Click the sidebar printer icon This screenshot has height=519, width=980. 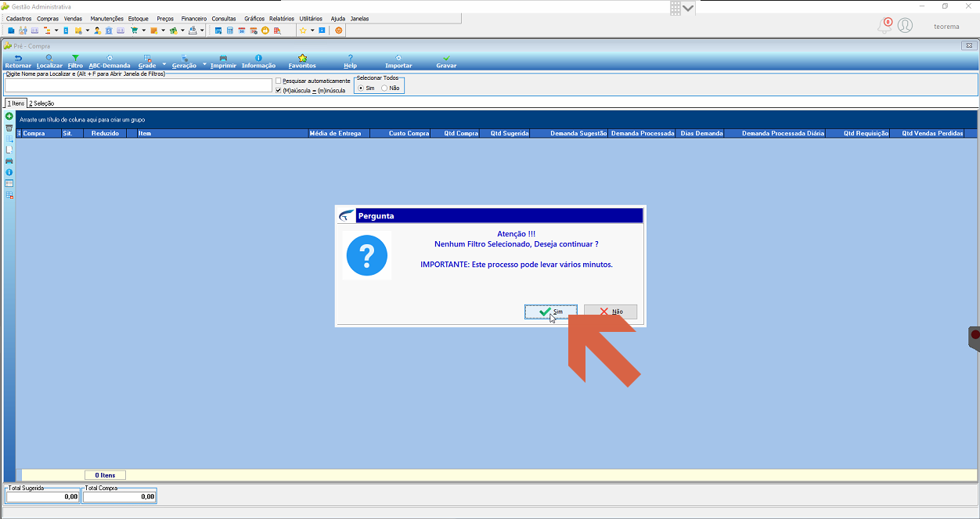tap(9, 160)
